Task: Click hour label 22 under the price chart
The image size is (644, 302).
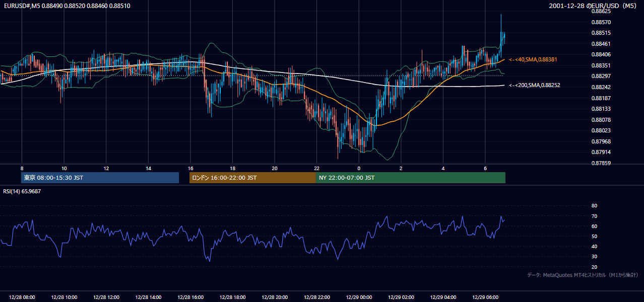Action: pos(317,168)
